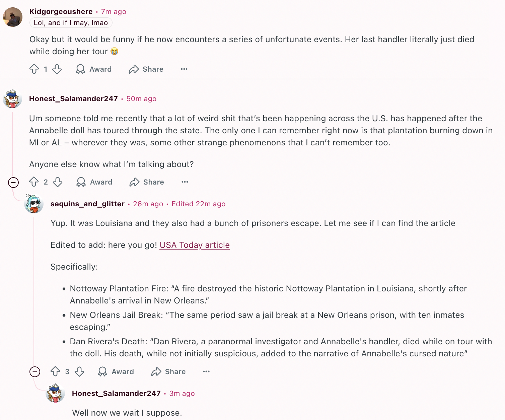Upvote Kidgorgeoushere's comment
The height and width of the screenshot is (420, 505).
pos(34,69)
